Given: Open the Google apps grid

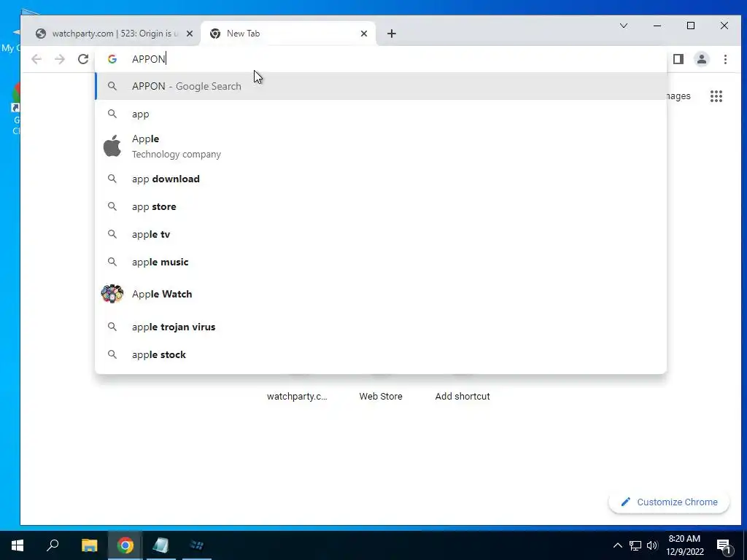Looking at the screenshot, I should pyautogui.click(x=716, y=96).
